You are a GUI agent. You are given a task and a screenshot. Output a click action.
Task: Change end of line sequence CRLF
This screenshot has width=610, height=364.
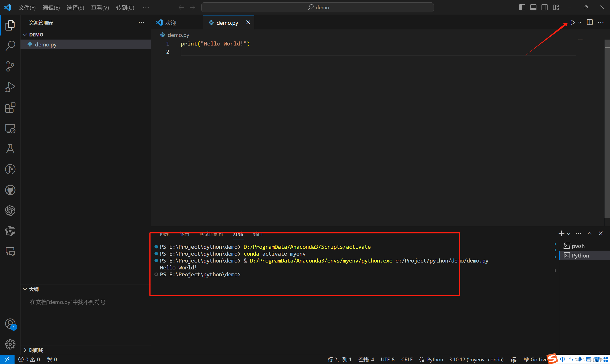pos(407,359)
